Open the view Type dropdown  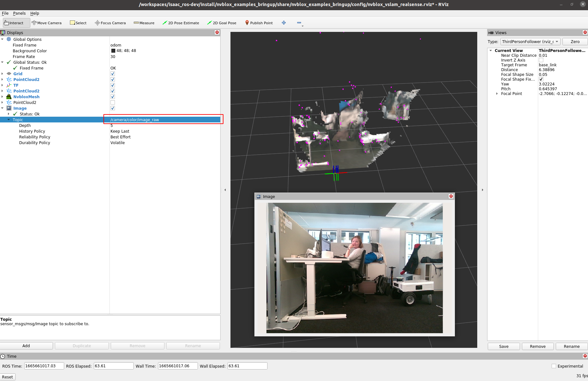pyautogui.click(x=557, y=41)
